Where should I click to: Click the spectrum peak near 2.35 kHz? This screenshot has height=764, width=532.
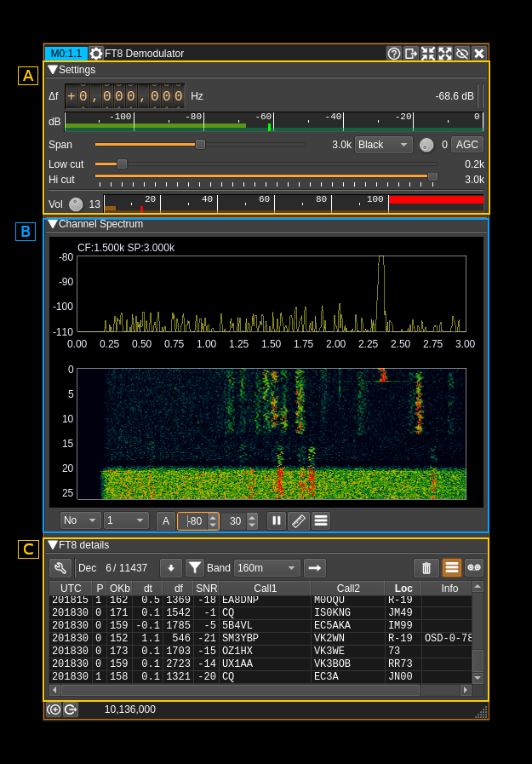tap(381, 292)
